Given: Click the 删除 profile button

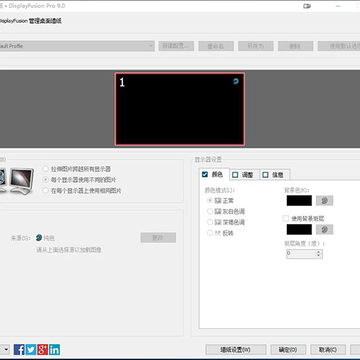Looking at the screenshot, I should click(x=295, y=46).
